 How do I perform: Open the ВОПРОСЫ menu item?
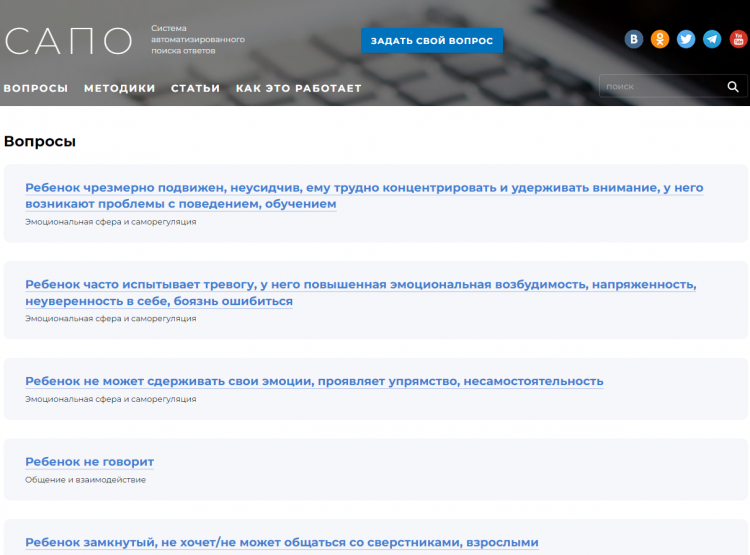[36, 88]
